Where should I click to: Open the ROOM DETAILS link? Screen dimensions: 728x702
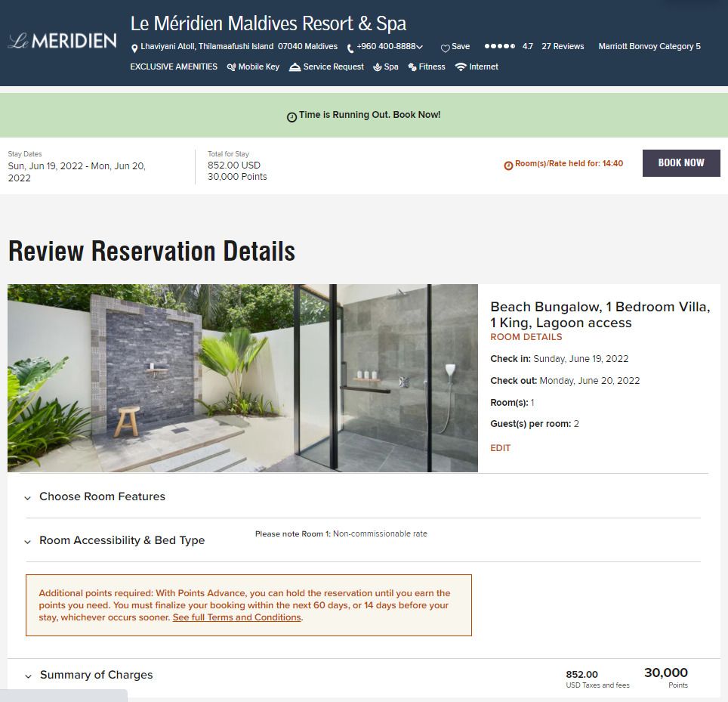(526, 337)
